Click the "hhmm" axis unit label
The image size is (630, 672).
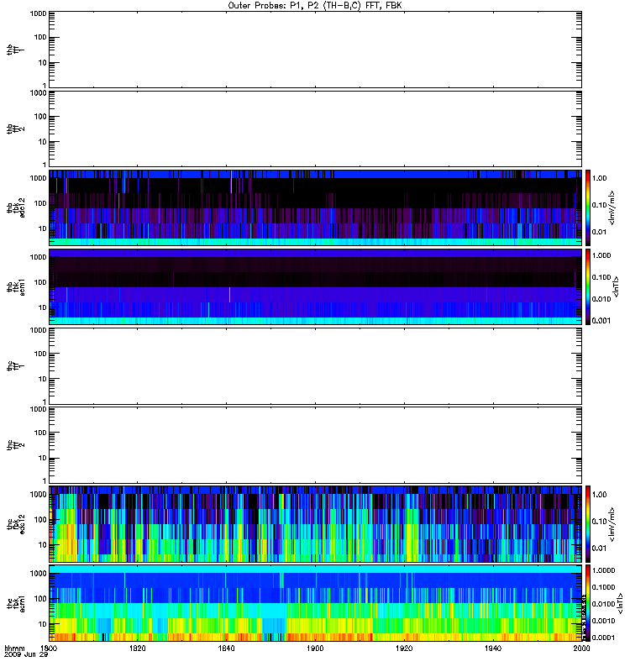click(14, 648)
